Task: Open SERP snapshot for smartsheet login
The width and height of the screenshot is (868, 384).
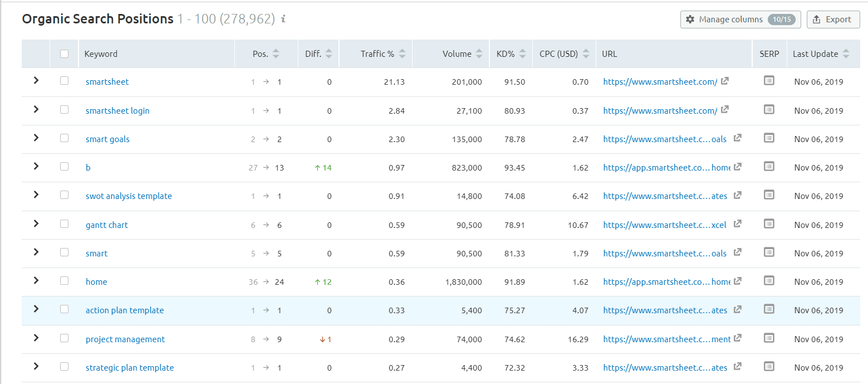Action: coord(769,110)
